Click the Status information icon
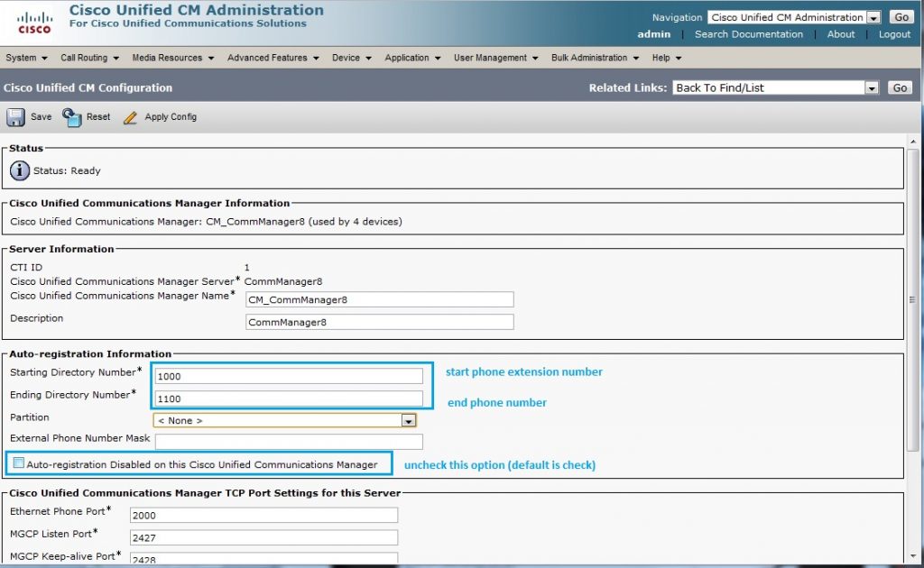Image resolution: width=924 pixels, height=568 pixels. 20,170
